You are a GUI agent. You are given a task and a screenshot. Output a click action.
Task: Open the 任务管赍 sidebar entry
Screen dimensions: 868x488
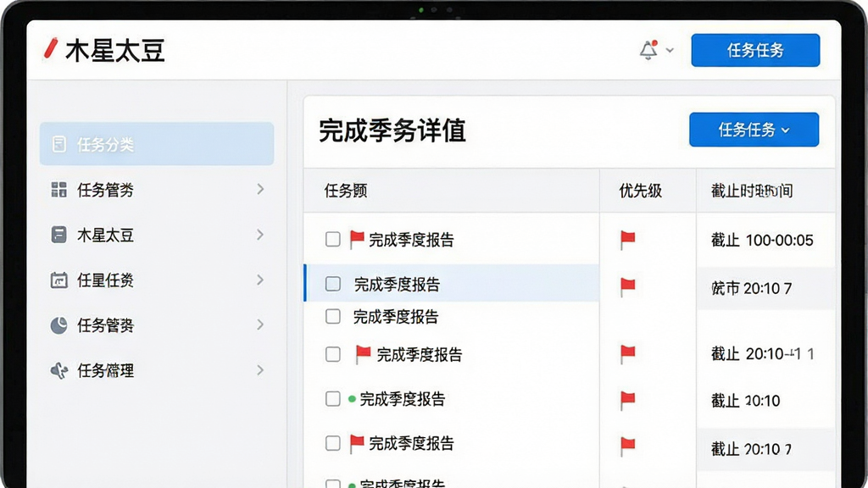point(157,325)
